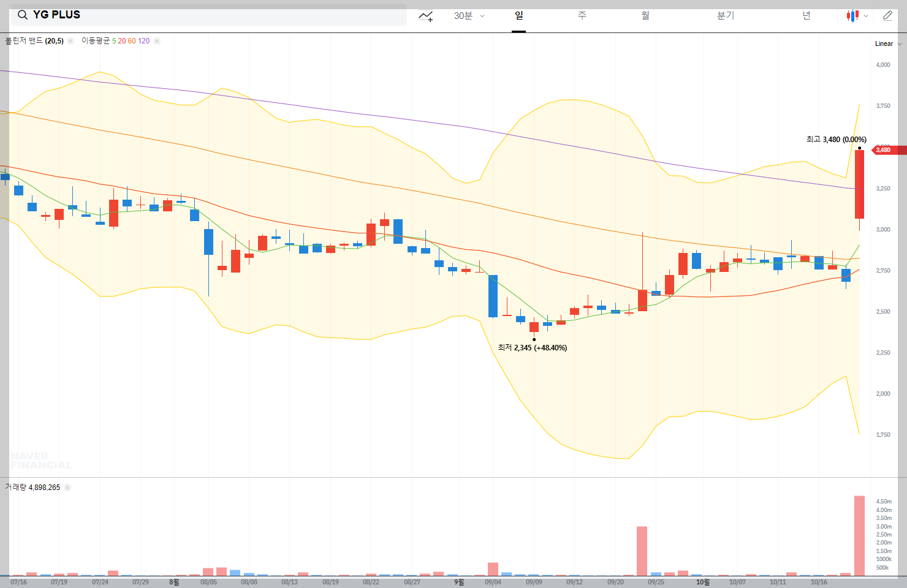Click the 10월 month label on axis
The image size is (907, 588).
(x=703, y=582)
